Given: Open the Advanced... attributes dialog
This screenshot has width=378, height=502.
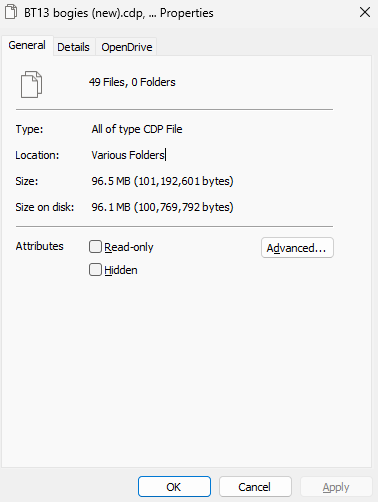Looking at the screenshot, I should click(297, 248).
